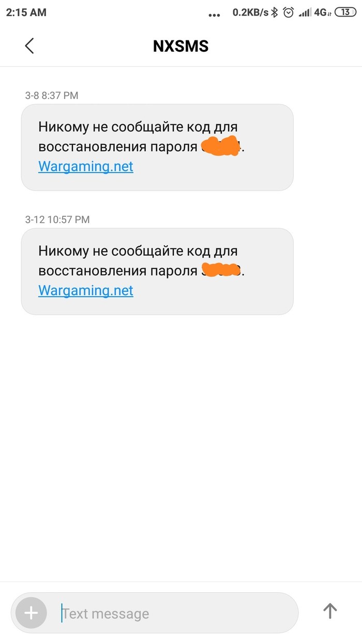This screenshot has height=644, width=362.
Task: Tap the NXSMS conversation title
Action: (x=181, y=46)
